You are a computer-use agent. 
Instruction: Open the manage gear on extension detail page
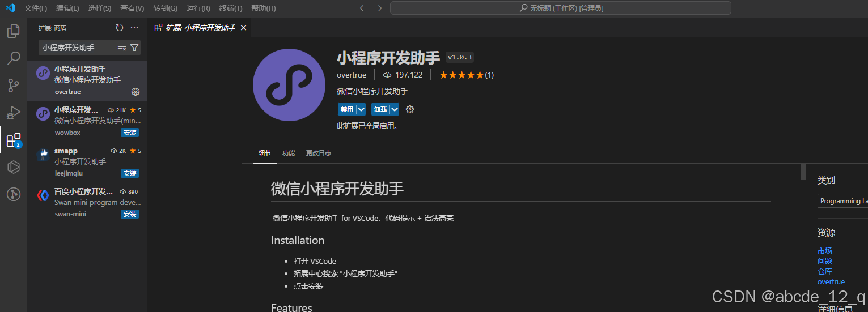(x=410, y=109)
